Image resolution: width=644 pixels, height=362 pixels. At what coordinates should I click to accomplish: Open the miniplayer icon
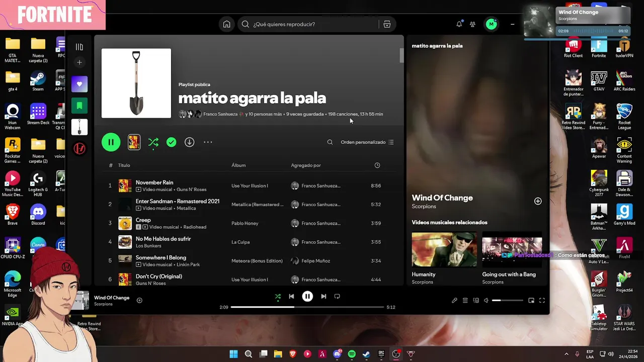point(531,301)
